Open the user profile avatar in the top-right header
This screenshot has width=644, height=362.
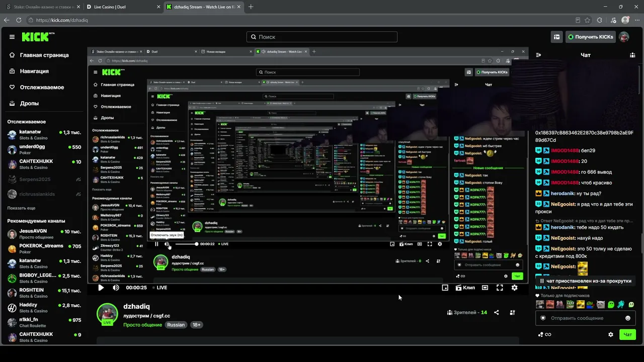click(x=624, y=37)
